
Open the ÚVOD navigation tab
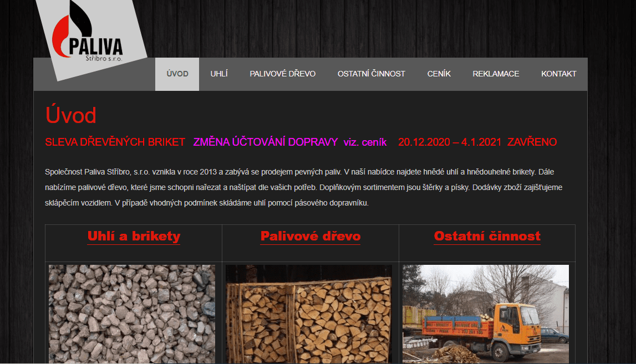coord(177,74)
